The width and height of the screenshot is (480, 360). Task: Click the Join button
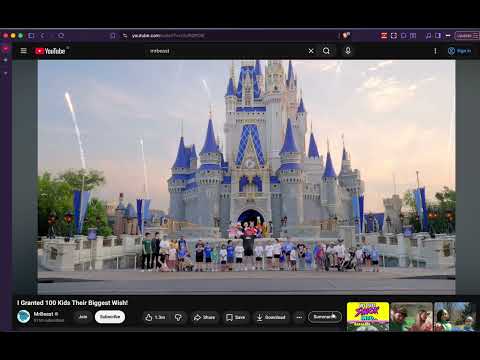83,317
